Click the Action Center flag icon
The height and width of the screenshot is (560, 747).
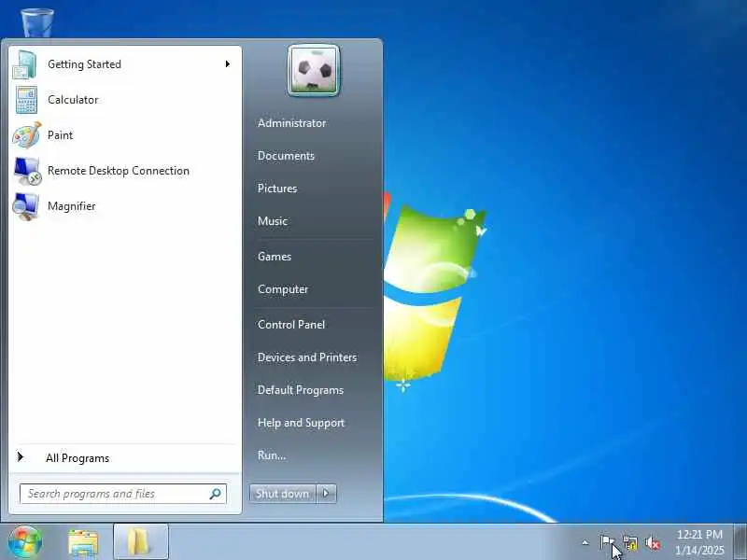click(x=606, y=542)
